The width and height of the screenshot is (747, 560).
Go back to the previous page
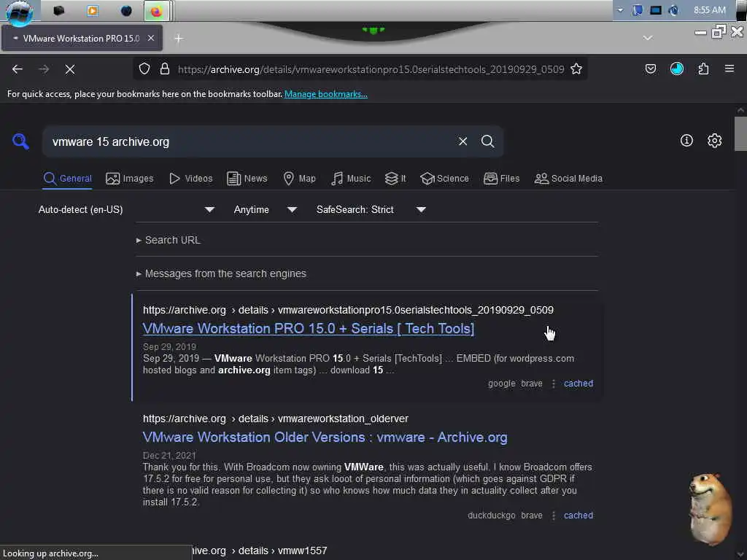[x=18, y=69]
